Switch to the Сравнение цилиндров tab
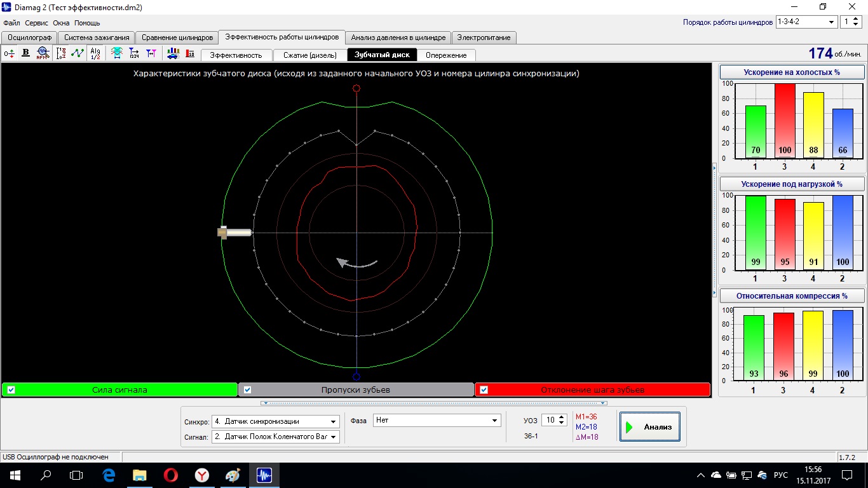Image resolution: width=868 pixels, height=488 pixels. pos(177,37)
